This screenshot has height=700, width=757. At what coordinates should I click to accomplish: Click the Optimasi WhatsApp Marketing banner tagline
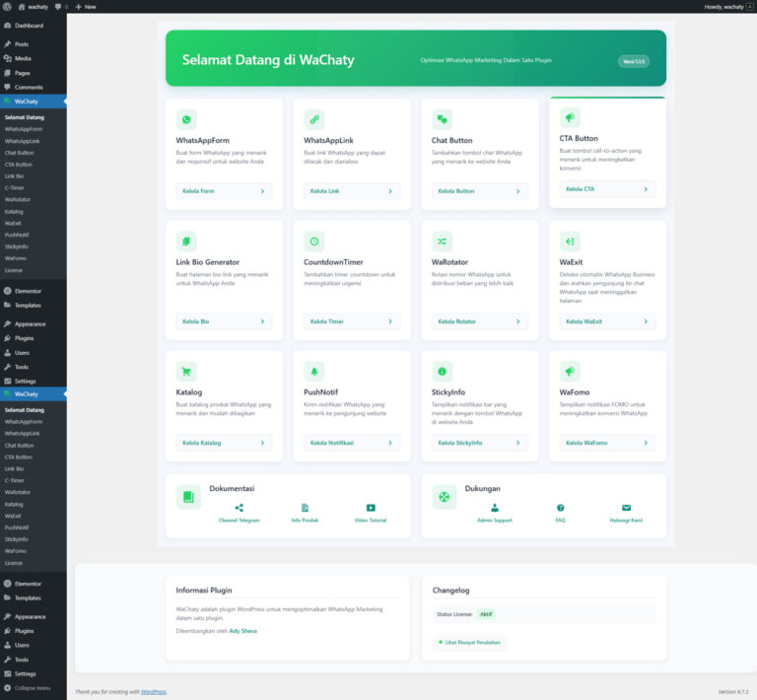(x=486, y=60)
